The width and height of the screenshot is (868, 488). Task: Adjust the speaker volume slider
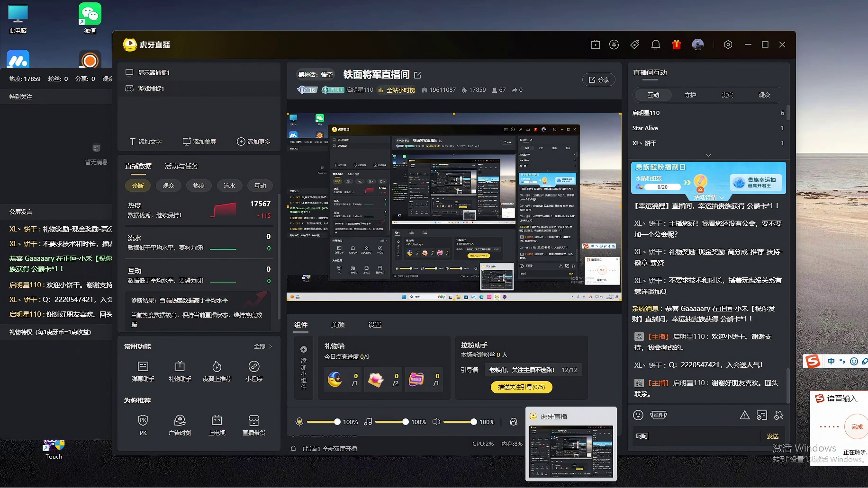coord(460,422)
